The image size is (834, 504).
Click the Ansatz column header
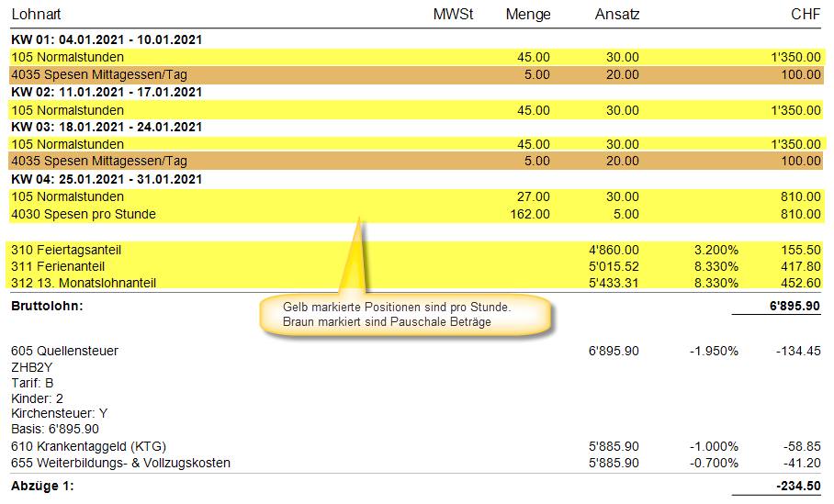(x=617, y=15)
